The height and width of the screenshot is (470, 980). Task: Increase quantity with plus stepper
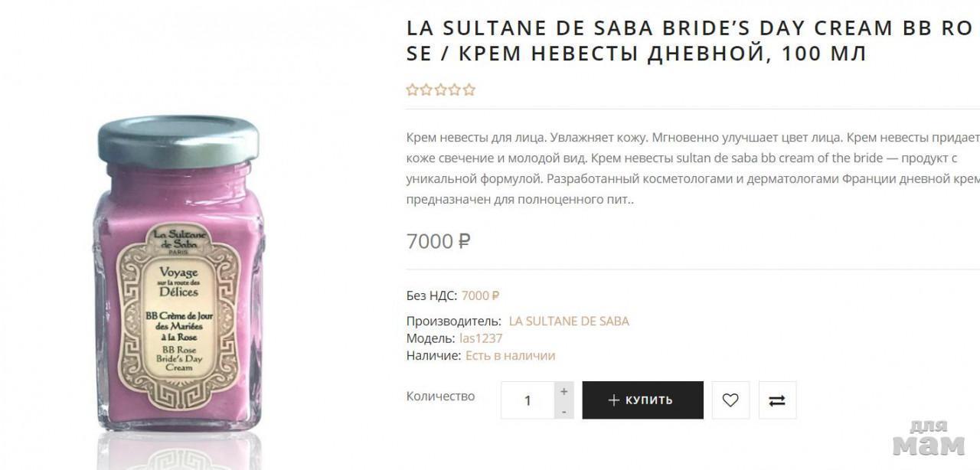(x=563, y=391)
